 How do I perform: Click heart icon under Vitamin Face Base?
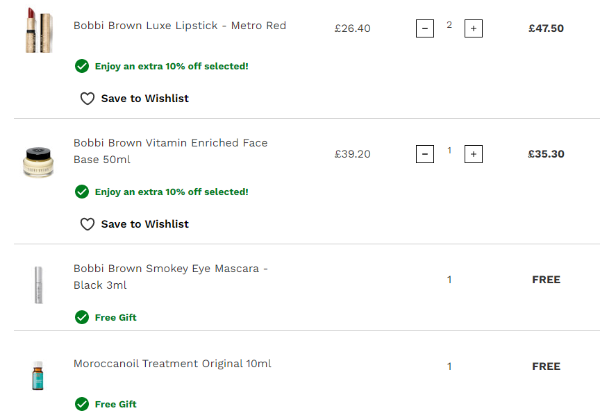click(x=87, y=224)
